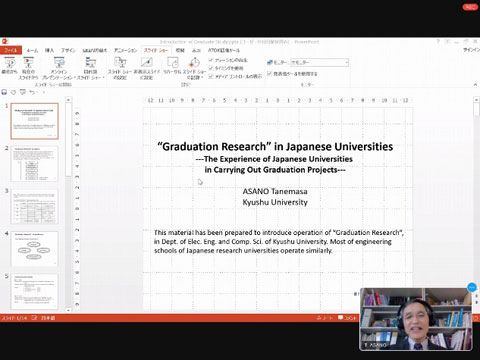The width and height of the screenshot is (480, 360).
Task: Select slide 4 thumbnail in the panel
Action: point(34,249)
